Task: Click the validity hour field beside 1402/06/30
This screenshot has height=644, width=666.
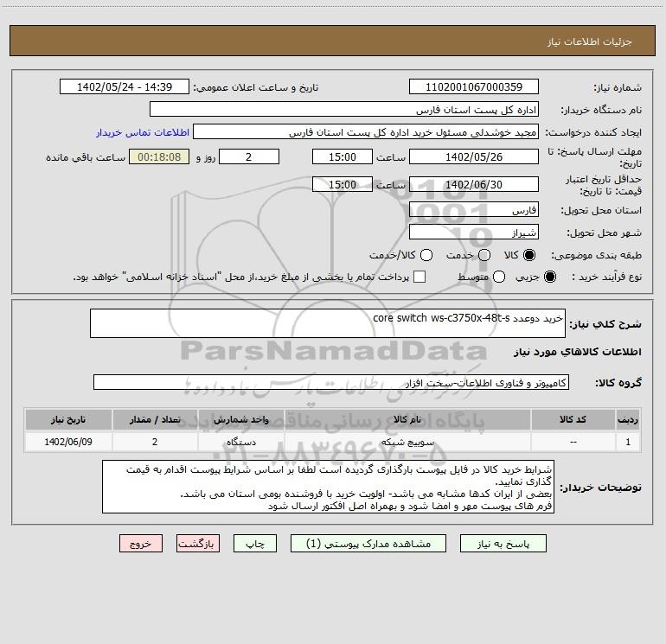Action: pos(343,184)
